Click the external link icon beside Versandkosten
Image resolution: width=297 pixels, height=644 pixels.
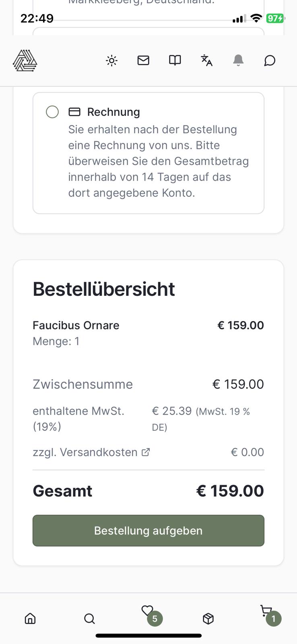click(x=146, y=452)
